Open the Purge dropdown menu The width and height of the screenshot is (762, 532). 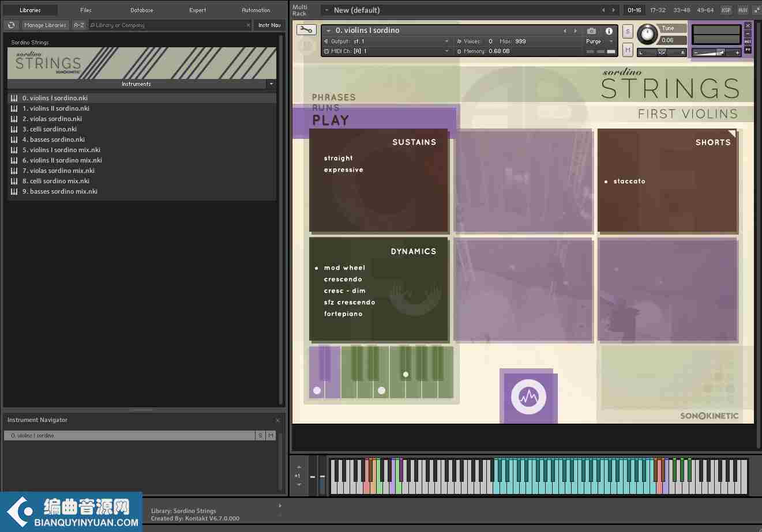pos(600,41)
